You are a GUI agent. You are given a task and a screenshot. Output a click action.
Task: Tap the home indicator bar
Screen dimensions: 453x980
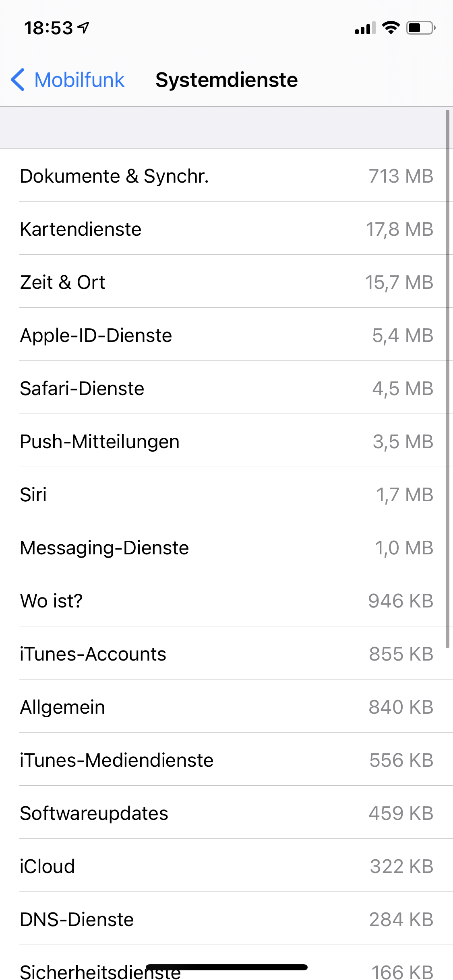[227, 967]
